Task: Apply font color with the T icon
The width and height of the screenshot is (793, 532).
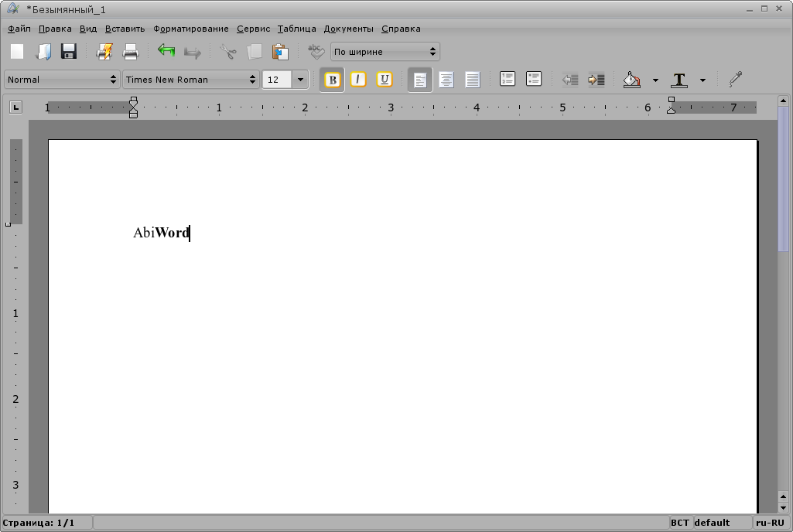Action: tap(679, 80)
